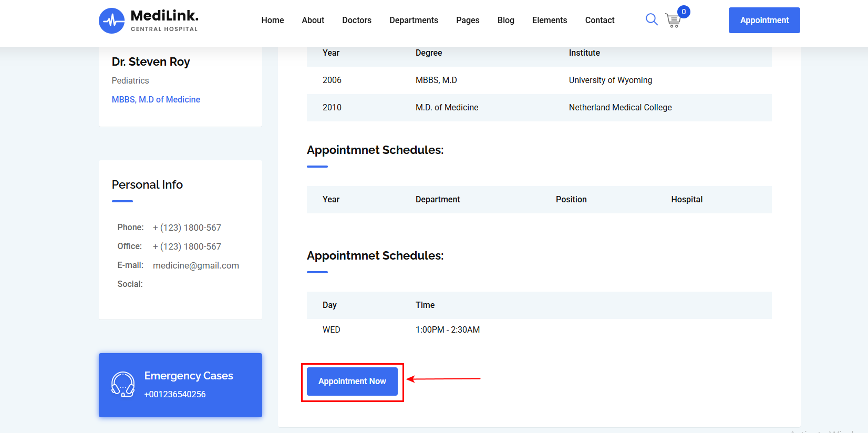Click the Institute column header
Viewport: 868px width, 433px height.
(584, 53)
